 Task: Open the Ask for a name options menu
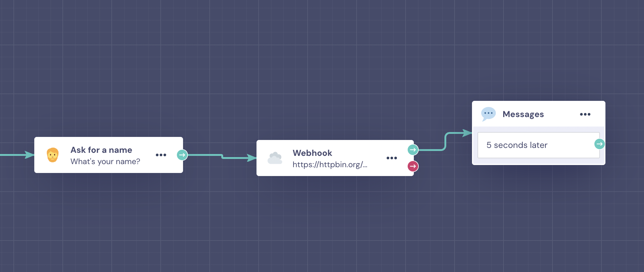[161, 155]
